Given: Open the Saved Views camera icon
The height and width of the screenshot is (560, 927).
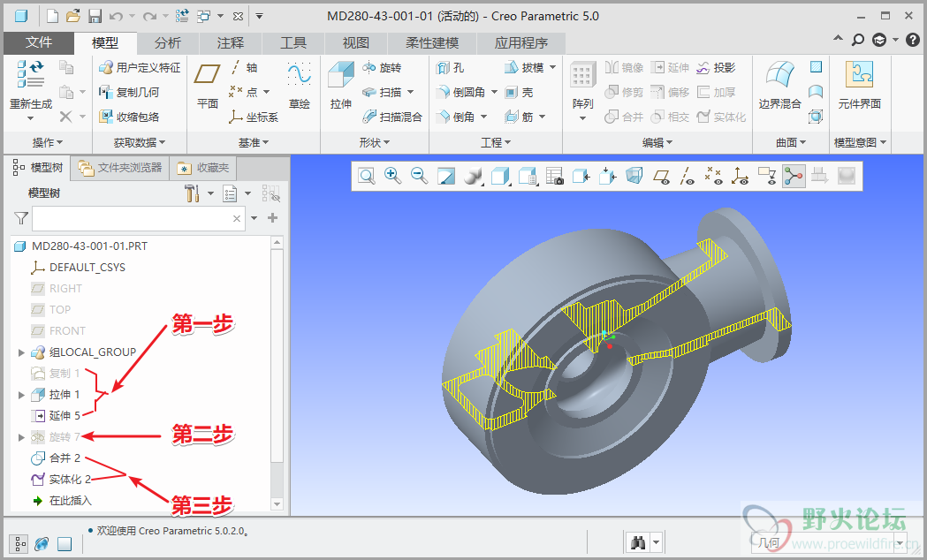Looking at the screenshot, I should 555,176.
